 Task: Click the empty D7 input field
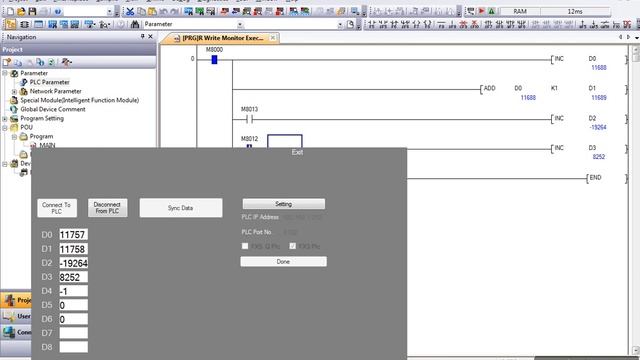pyautogui.click(x=73, y=333)
